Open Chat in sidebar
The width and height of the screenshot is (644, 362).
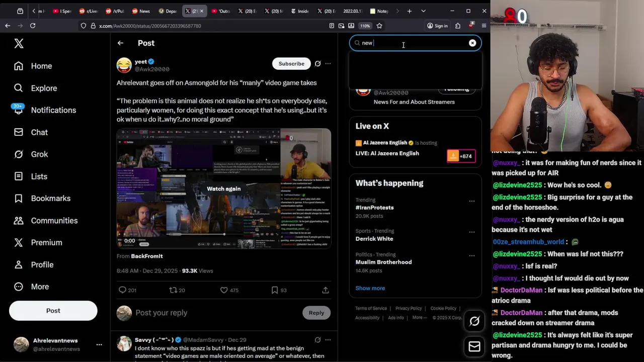pyautogui.click(x=31, y=132)
